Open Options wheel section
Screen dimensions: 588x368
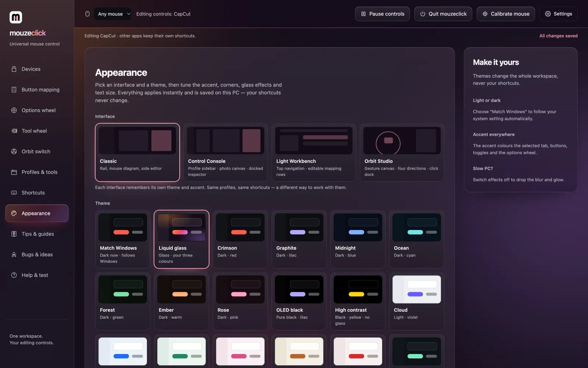(37, 110)
